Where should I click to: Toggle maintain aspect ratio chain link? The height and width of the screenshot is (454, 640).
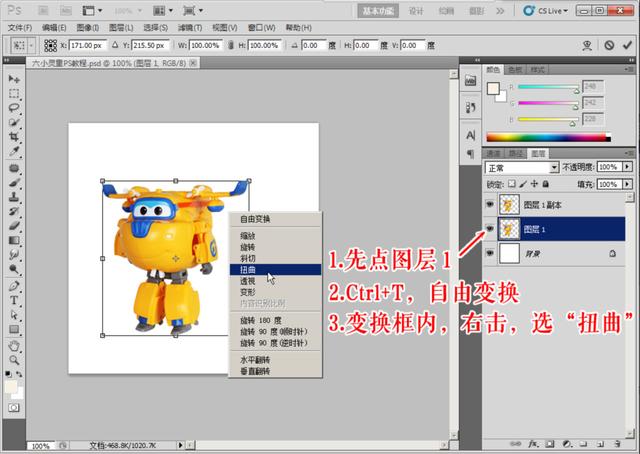(231, 45)
